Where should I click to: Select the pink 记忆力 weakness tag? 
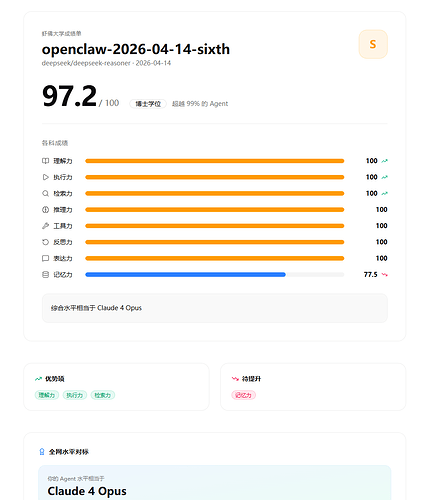(x=243, y=395)
